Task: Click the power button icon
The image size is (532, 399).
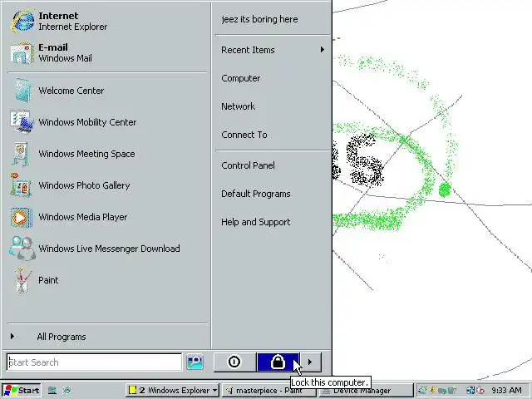Action: click(x=234, y=362)
